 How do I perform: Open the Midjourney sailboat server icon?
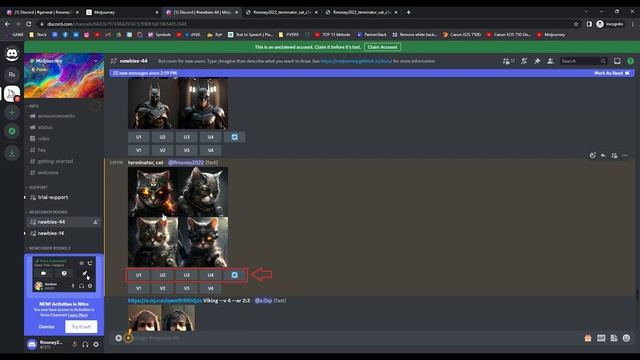[12, 94]
